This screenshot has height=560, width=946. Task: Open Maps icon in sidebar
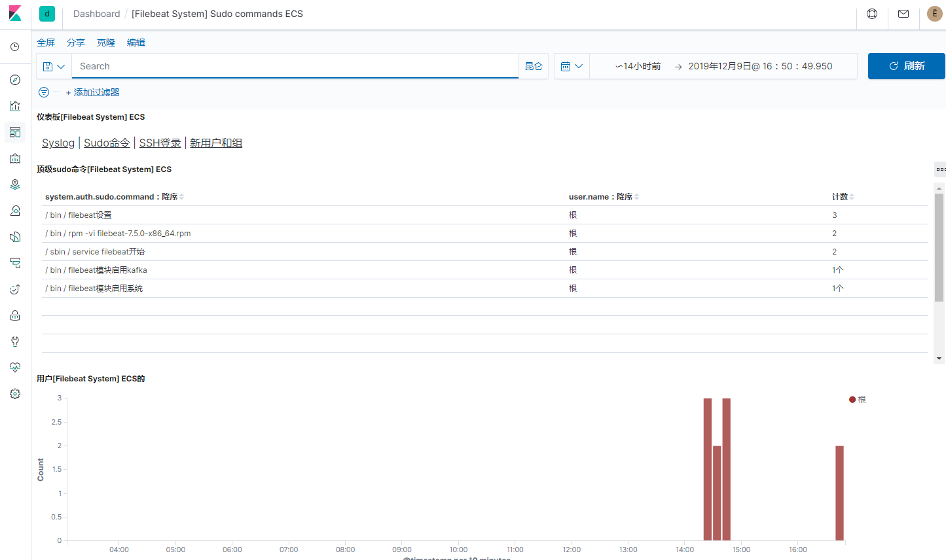pyautogui.click(x=15, y=184)
